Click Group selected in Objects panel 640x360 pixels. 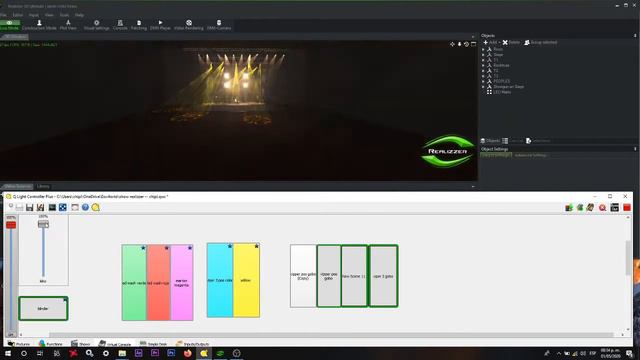click(x=541, y=42)
